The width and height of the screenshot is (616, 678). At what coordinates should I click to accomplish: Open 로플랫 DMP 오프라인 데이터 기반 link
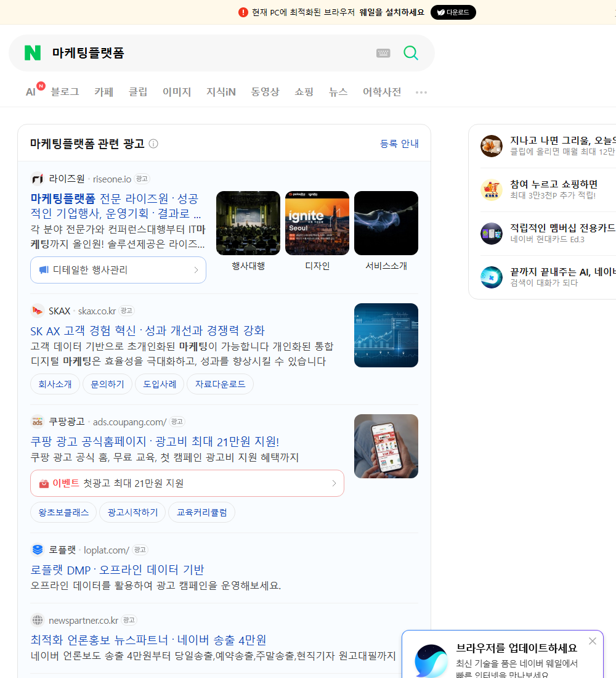pyautogui.click(x=117, y=570)
